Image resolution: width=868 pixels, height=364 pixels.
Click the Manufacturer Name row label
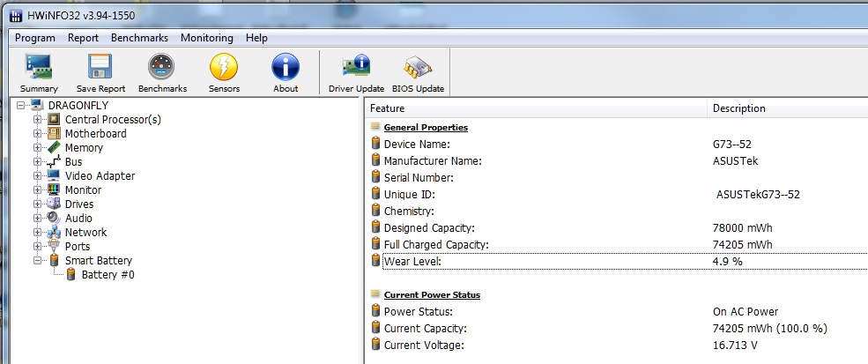click(x=433, y=161)
